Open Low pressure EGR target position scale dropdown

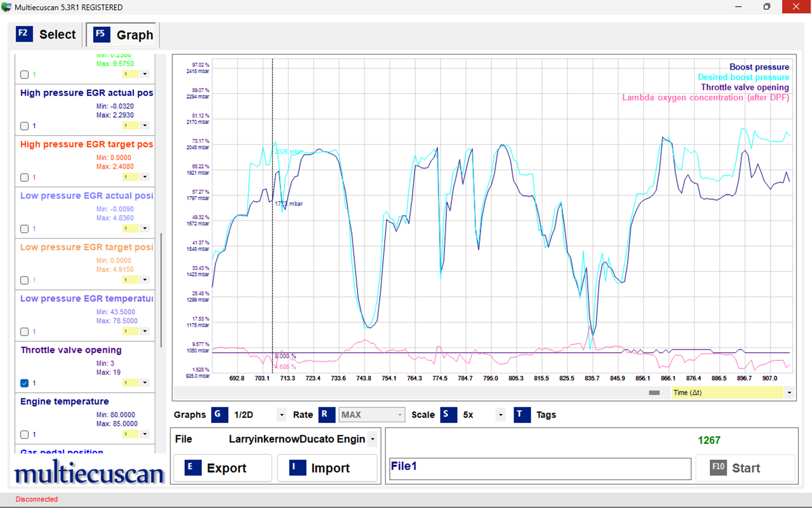(x=145, y=280)
